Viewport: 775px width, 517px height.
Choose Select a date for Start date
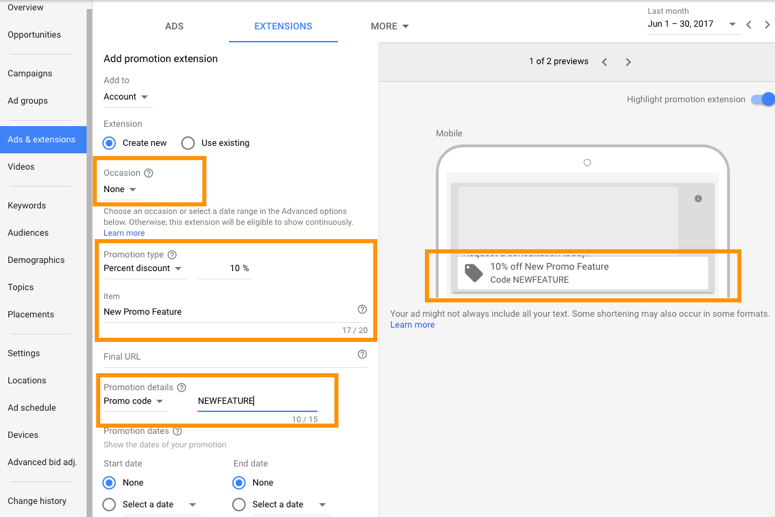(109, 504)
